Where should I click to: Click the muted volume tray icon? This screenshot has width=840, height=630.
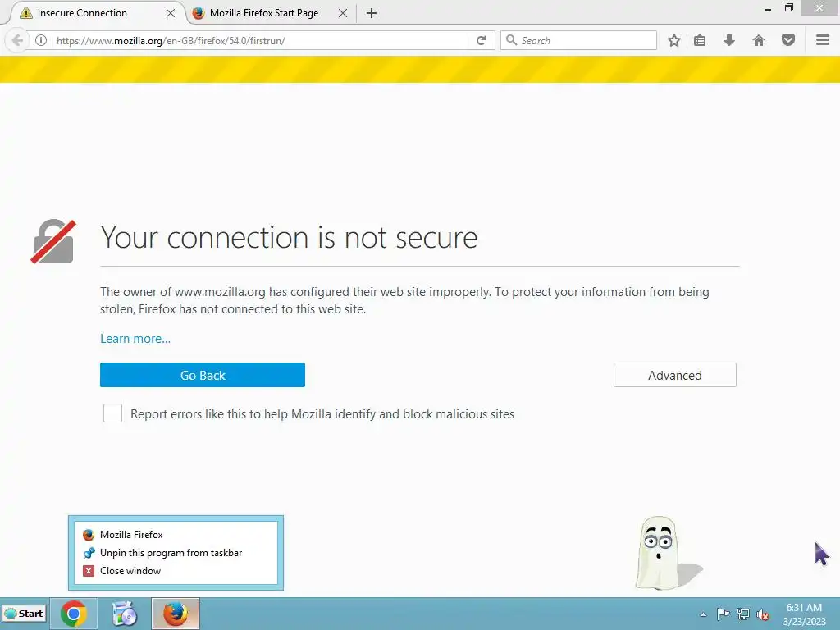click(x=763, y=614)
